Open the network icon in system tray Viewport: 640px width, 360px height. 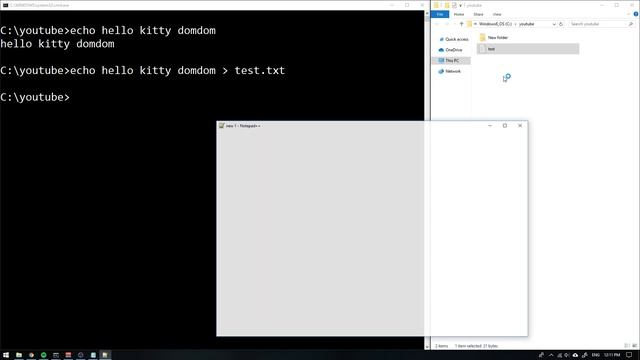coord(560,355)
